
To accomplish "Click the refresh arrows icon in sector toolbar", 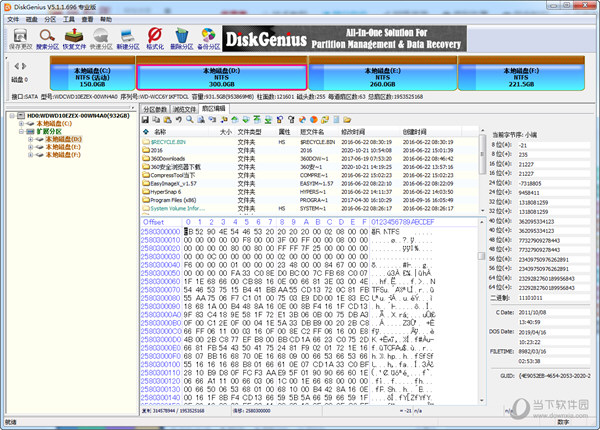I will pos(325,120).
